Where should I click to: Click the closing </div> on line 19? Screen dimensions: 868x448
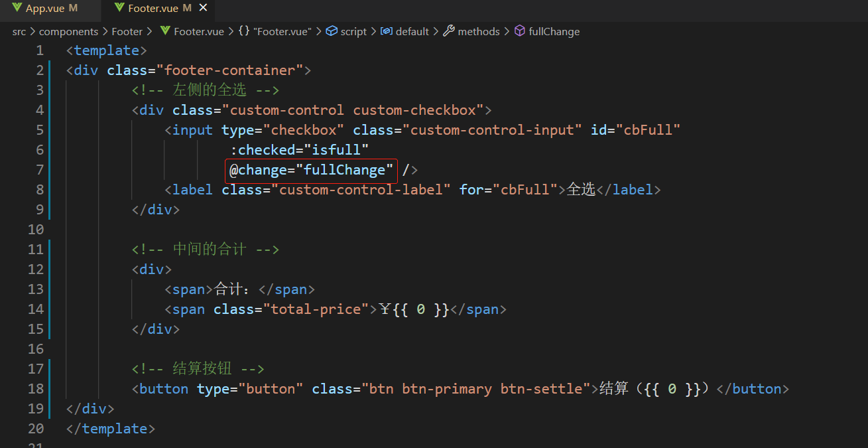pos(90,409)
